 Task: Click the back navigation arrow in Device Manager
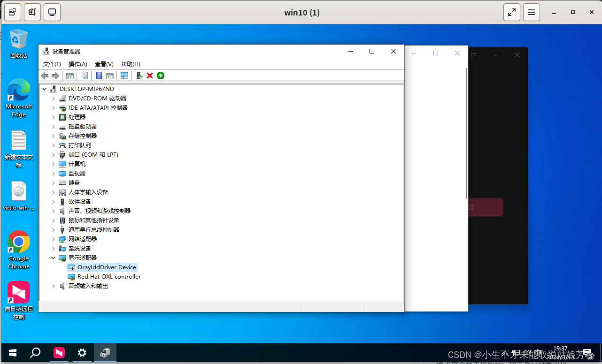tap(44, 76)
